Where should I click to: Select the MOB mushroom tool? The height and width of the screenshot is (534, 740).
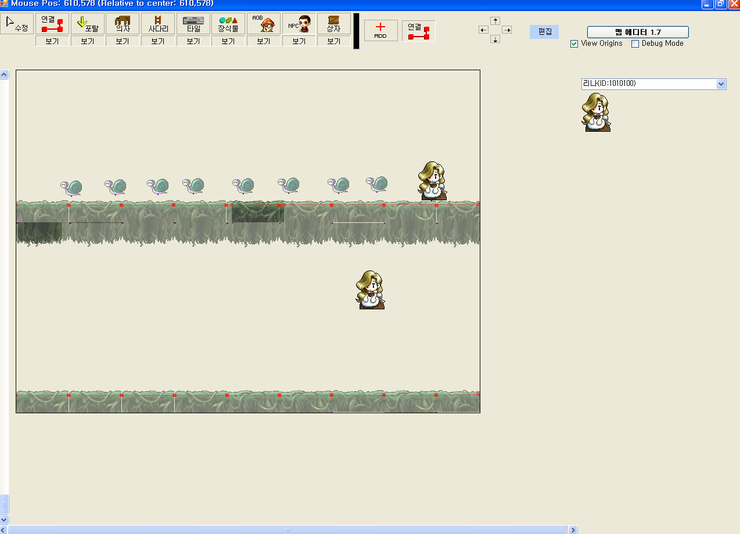263,24
